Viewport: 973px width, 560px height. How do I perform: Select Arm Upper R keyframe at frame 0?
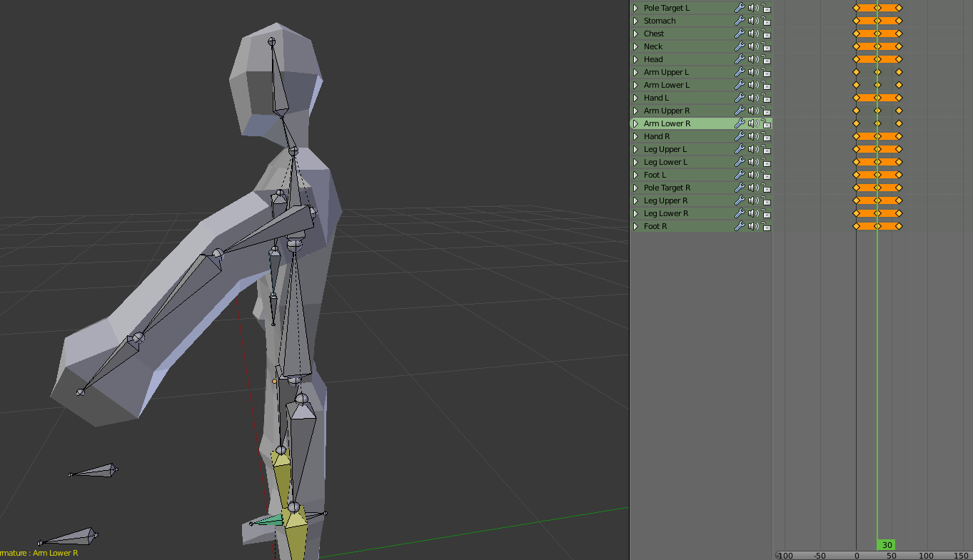[856, 111]
